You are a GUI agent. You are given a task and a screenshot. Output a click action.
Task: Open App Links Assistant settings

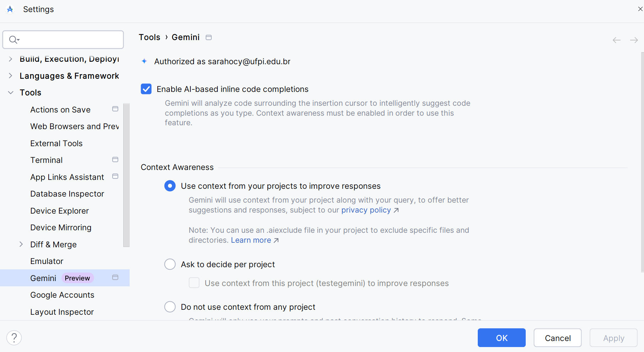tap(67, 177)
